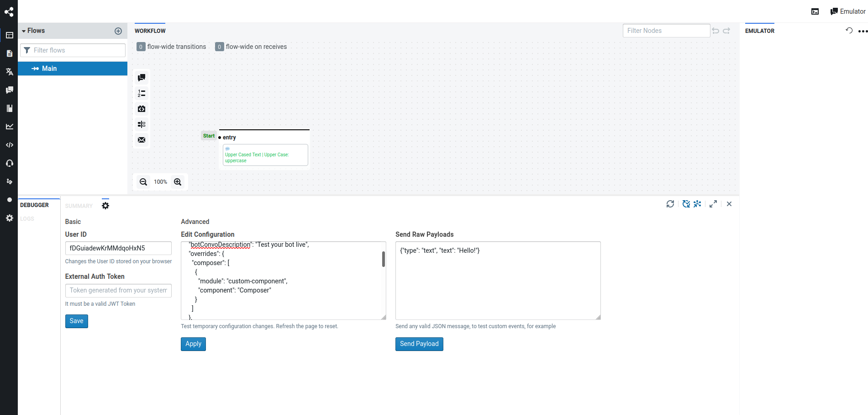The image size is (868, 415).
Task: Click the Apply button under Edit Configuration
Action: (x=193, y=344)
